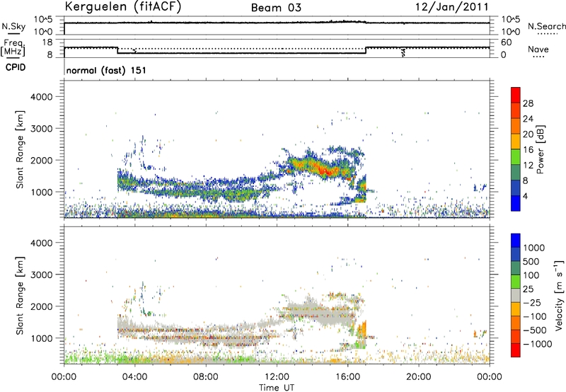Viewport: 566px width, 392px height.
Task: Click the 16:00 time tick label
Action: click(x=347, y=377)
